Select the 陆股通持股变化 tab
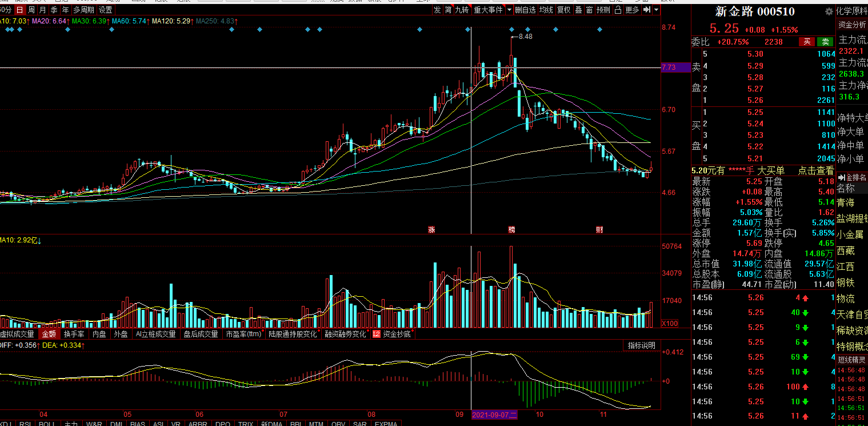This screenshot has height=426, width=868. [x=293, y=334]
